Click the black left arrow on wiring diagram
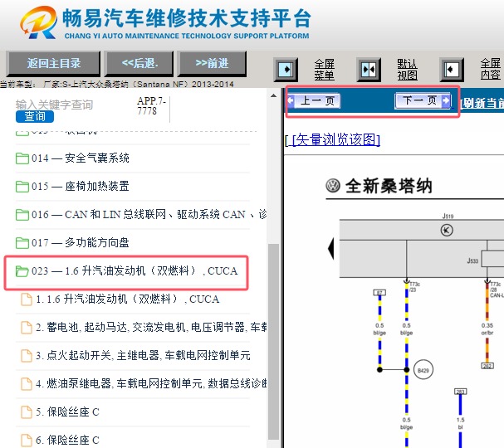Image resolution: width=504 pixels, height=448 pixels. point(330,249)
